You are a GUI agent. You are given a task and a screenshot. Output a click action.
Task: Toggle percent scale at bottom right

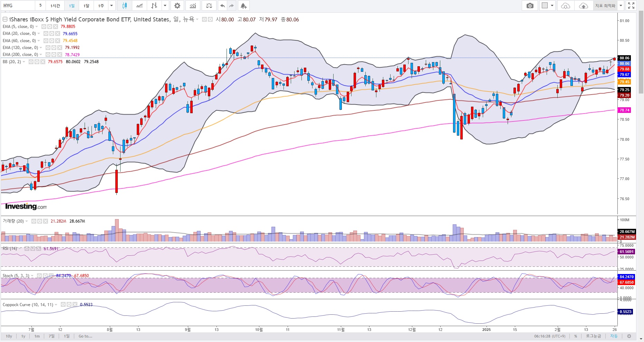pyautogui.click(x=576, y=336)
